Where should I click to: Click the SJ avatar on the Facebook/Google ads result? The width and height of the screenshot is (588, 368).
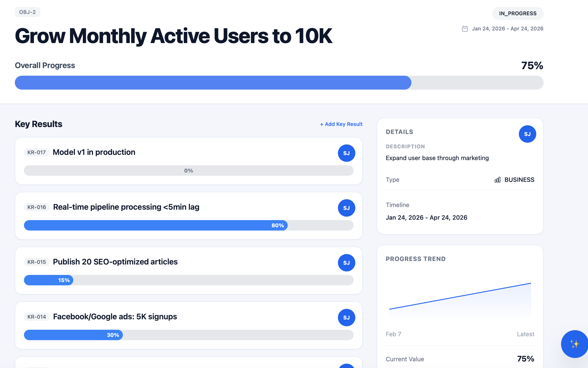pyautogui.click(x=346, y=317)
